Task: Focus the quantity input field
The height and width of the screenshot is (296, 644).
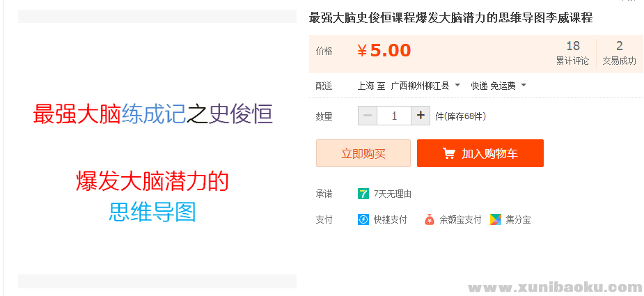Action: [x=394, y=116]
